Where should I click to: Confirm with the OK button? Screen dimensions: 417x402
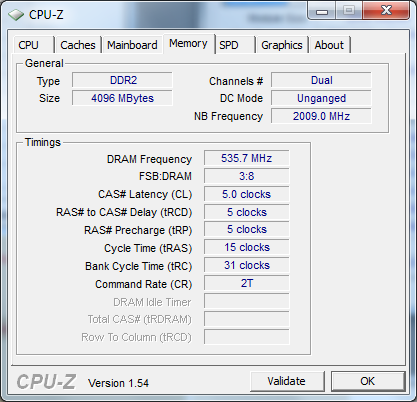368,381
